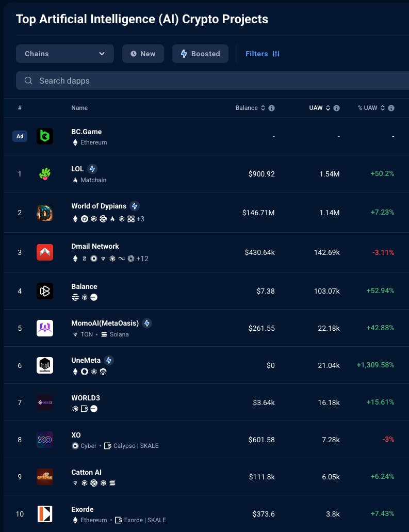
Task: Open the UneMeta logo icon
Action: click(45, 365)
